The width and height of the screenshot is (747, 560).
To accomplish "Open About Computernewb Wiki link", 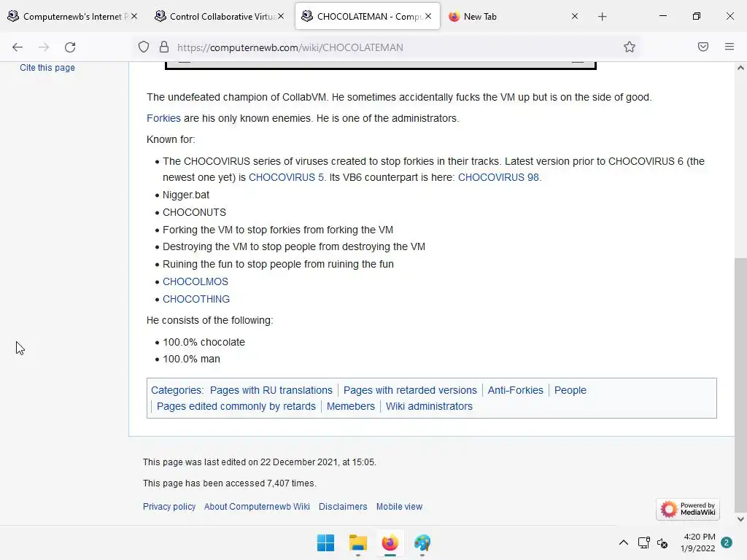I will (257, 507).
